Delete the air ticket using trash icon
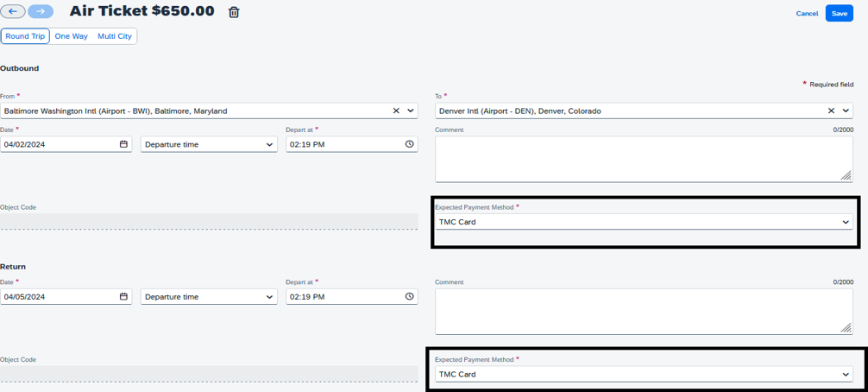868x392 pixels. pyautogui.click(x=234, y=13)
